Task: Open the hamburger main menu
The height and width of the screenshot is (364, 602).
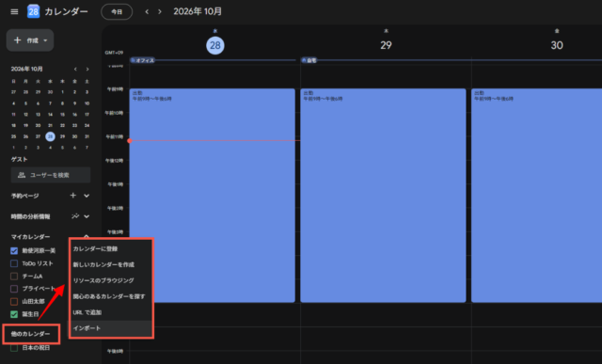Action: point(14,11)
